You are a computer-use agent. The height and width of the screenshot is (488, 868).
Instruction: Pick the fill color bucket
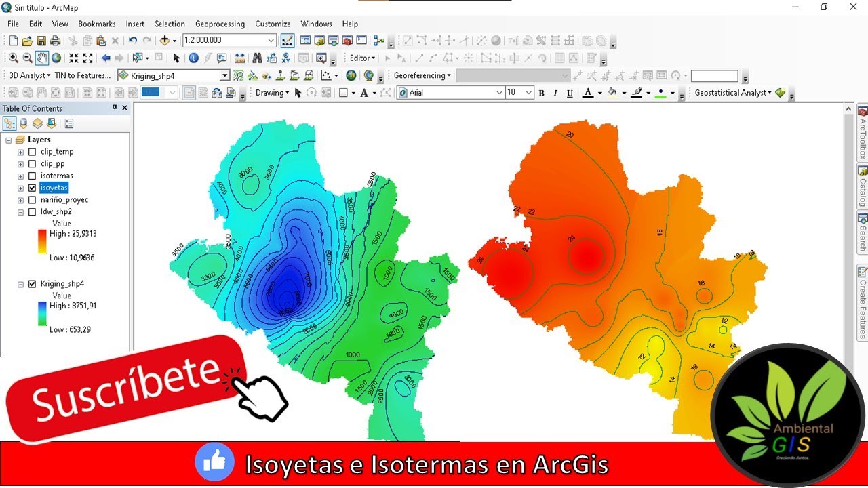[x=612, y=93]
